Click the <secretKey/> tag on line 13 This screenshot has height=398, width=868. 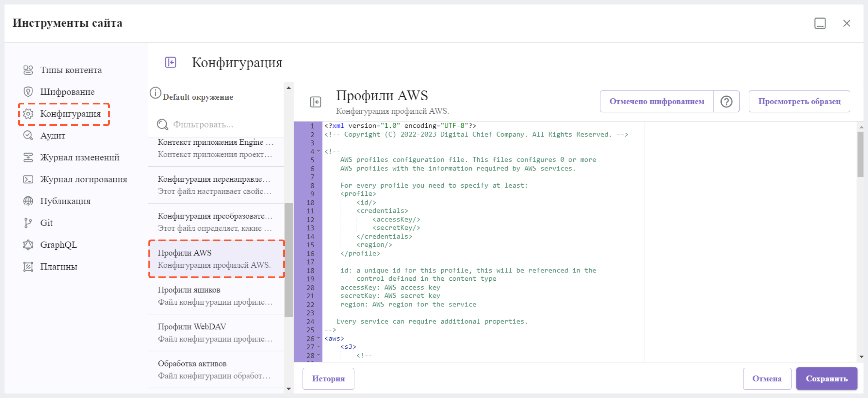[x=396, y=228]
